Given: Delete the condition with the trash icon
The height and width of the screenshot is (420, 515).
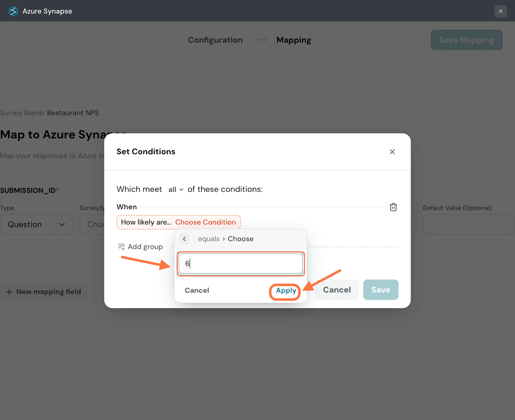Looking at the screenshot, I should tap(393, 207).
